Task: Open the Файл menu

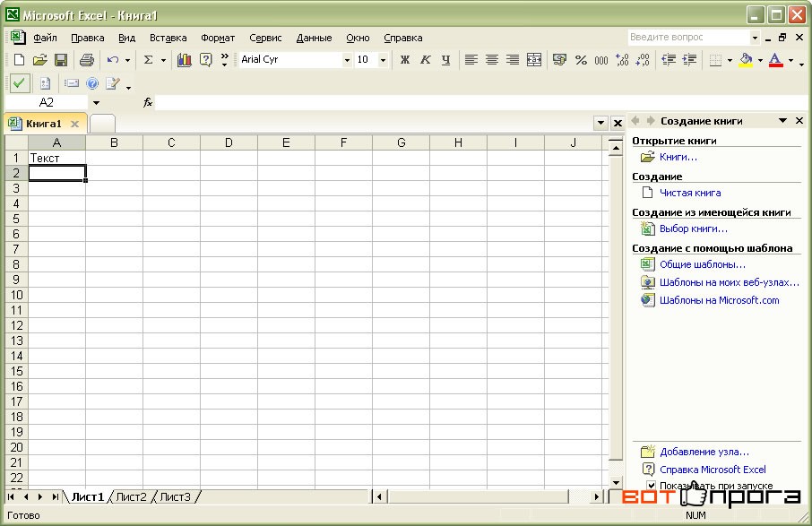Action: tap(45, 38)
